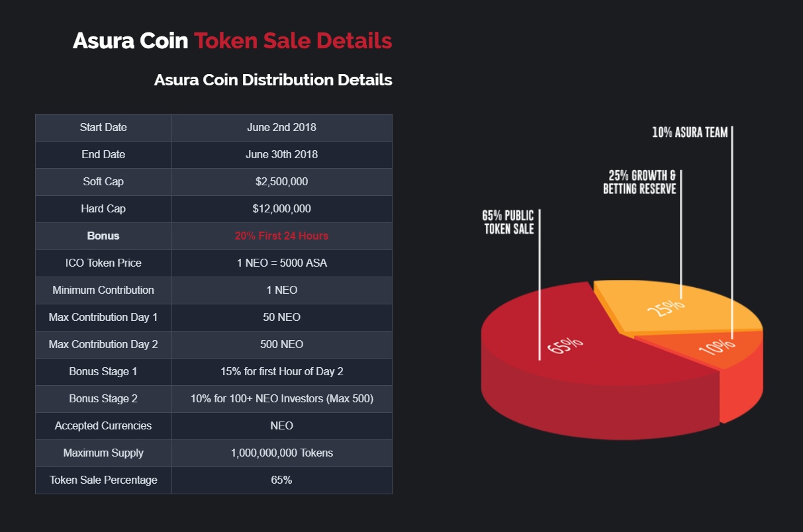Click the "1,000,000,000 Tokens" maximum supply cell
Screen dimensions: 803x532
tap(281, 453)
